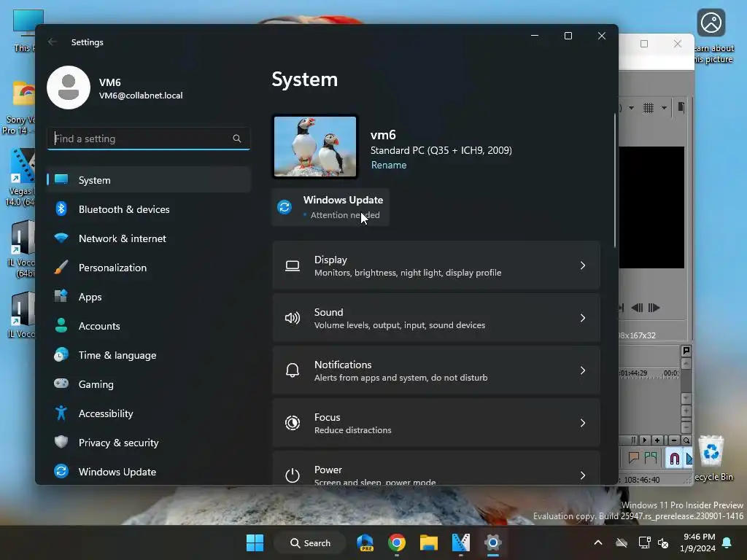Click the taskbar Search box
Screen dimensions: 747x560
point(309,542)
